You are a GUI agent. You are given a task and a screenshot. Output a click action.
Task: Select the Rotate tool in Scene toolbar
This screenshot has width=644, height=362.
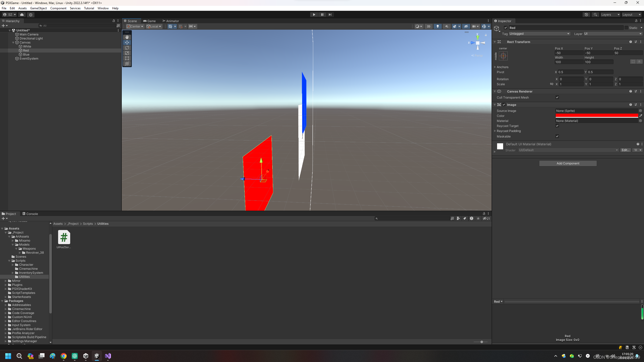point(127,48)
